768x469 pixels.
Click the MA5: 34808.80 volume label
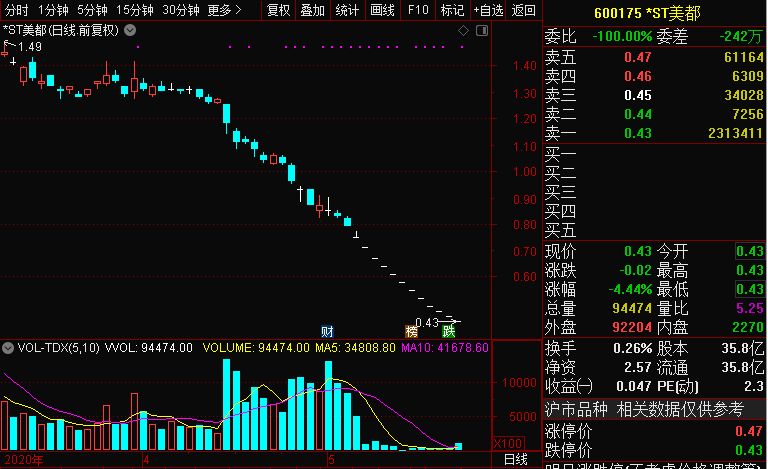[x=355, y=348]
